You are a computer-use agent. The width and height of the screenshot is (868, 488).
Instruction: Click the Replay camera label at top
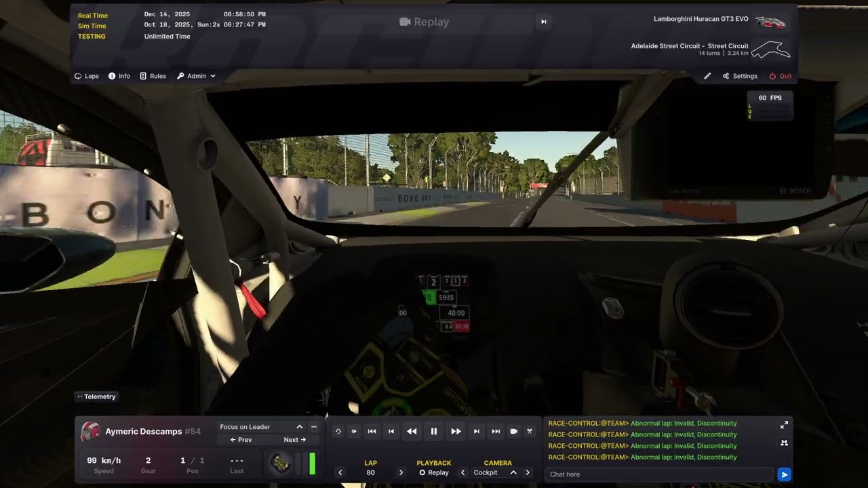(x=425, y=22)
